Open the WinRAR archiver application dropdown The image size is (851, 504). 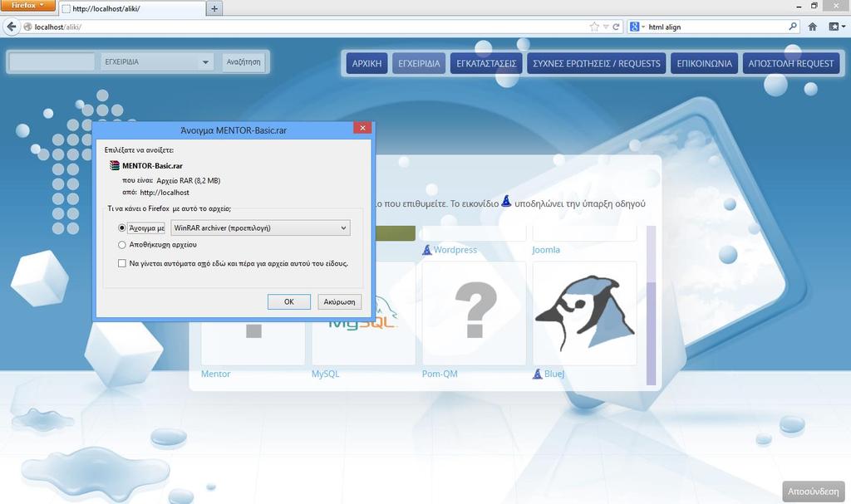pos(260,228)
